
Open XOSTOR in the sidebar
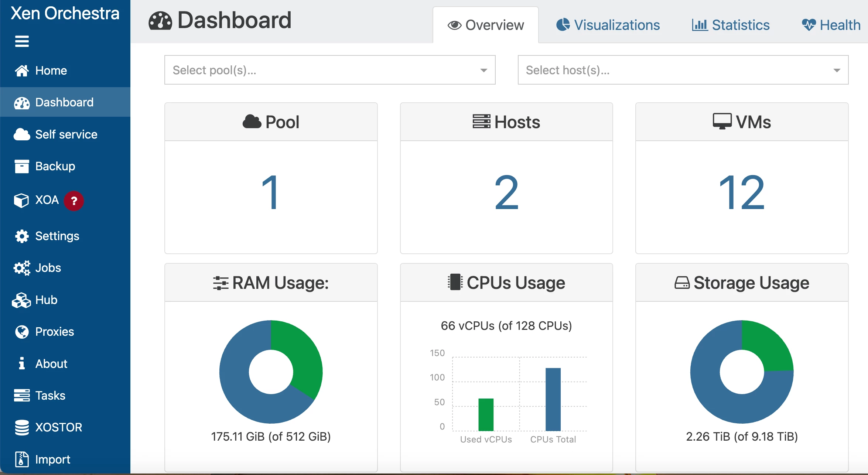tap(65, 427)
